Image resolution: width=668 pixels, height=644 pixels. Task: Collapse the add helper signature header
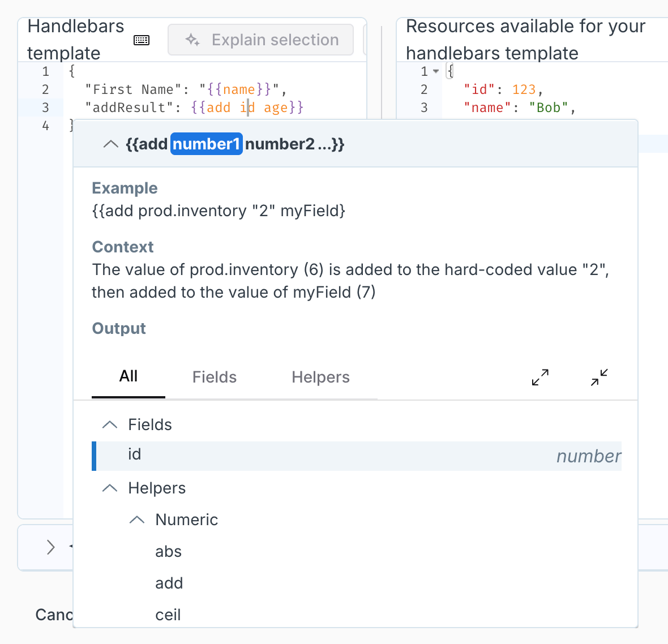pos(111,144)
